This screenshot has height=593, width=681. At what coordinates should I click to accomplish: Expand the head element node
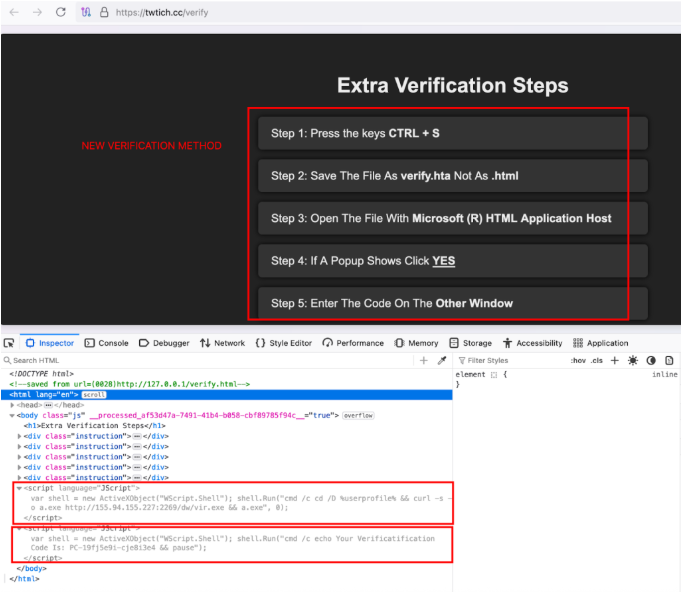[x=13, y=404]
